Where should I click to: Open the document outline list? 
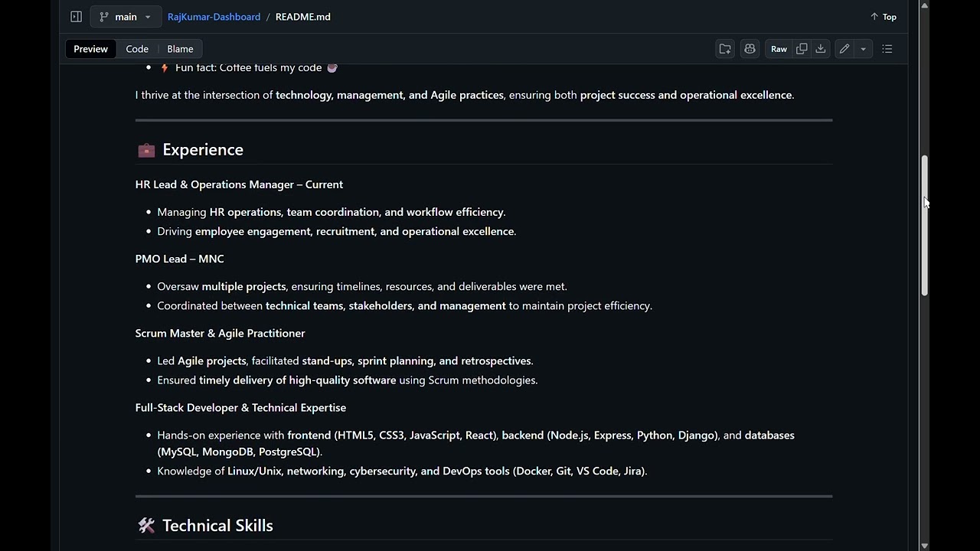point(887,49)
